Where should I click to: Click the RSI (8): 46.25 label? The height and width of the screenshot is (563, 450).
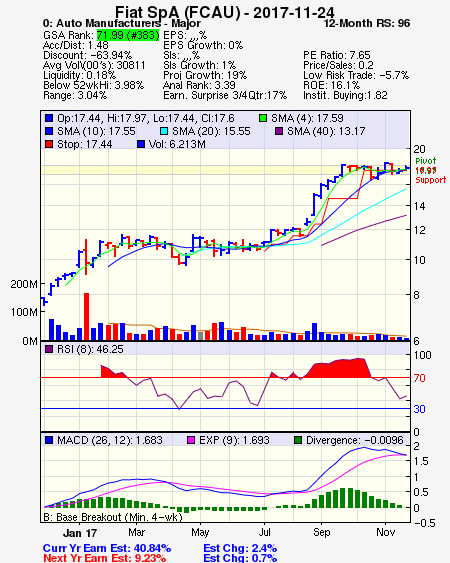(90, 349)
